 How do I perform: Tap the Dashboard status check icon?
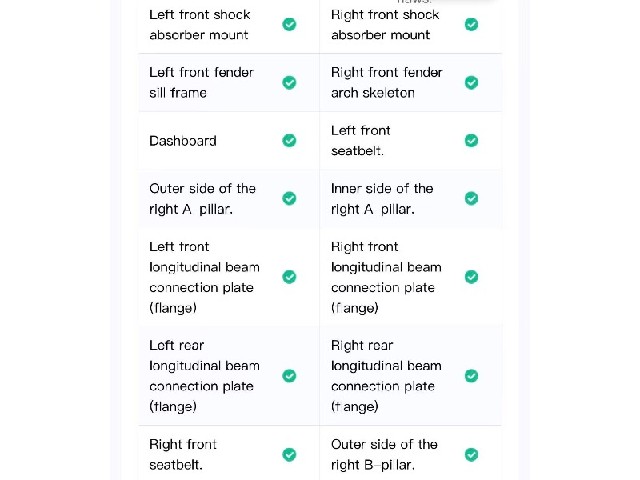tap(289, 140)
